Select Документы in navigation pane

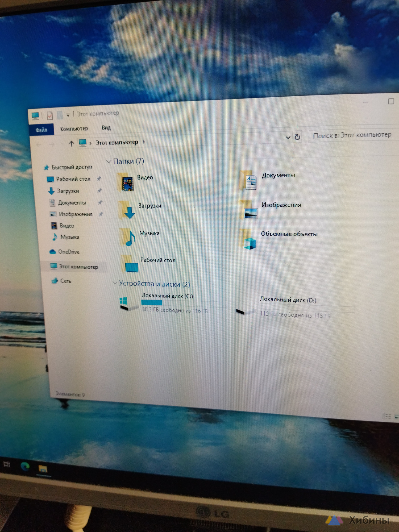[72, 203]
